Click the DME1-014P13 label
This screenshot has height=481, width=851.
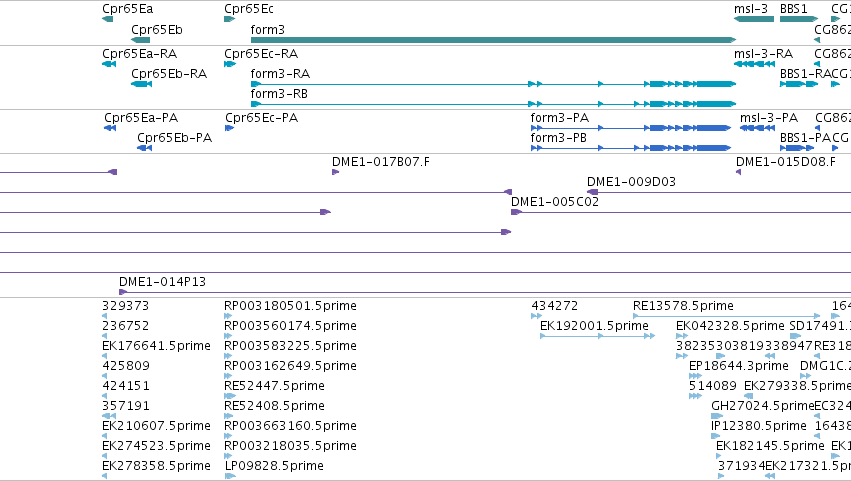pos(162,282)
